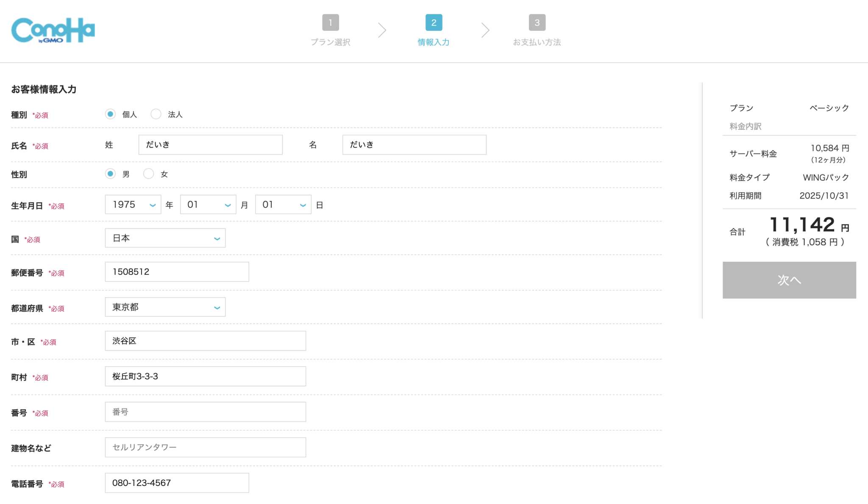Viewport: 868px width, 504px height.
Task: Choose 男 for gender
Action: pyautogui.click(x=110, y=174)
